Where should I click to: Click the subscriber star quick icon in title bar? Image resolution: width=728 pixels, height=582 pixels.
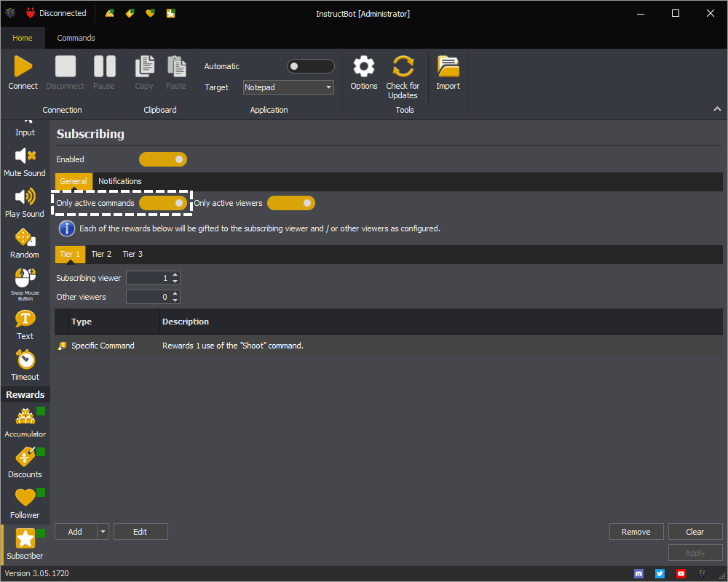[171, 14]
